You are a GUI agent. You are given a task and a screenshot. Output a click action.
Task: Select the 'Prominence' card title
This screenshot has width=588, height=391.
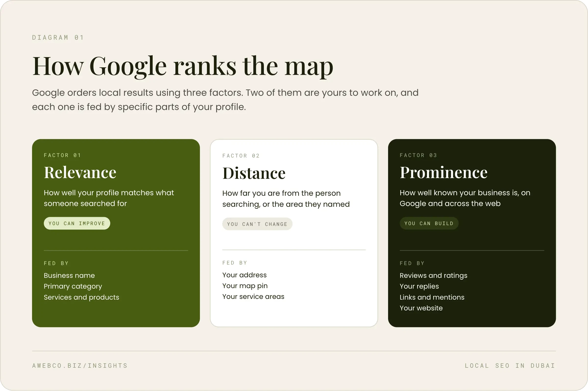444,172
